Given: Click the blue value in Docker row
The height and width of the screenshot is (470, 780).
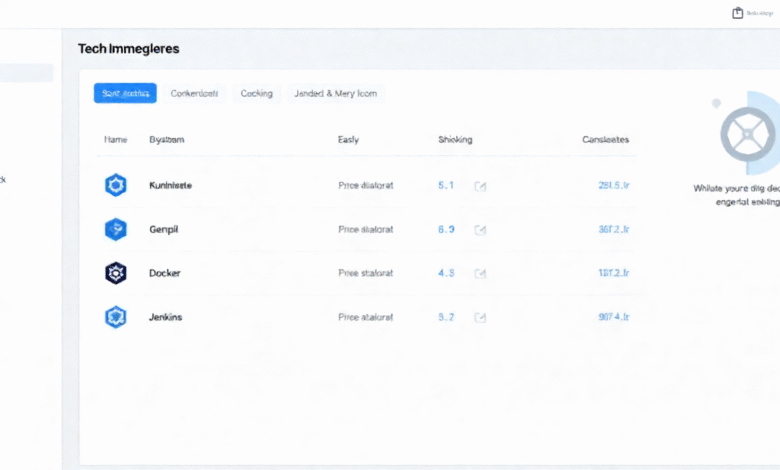Looking at the screenshot, I should tap(614, 273).
